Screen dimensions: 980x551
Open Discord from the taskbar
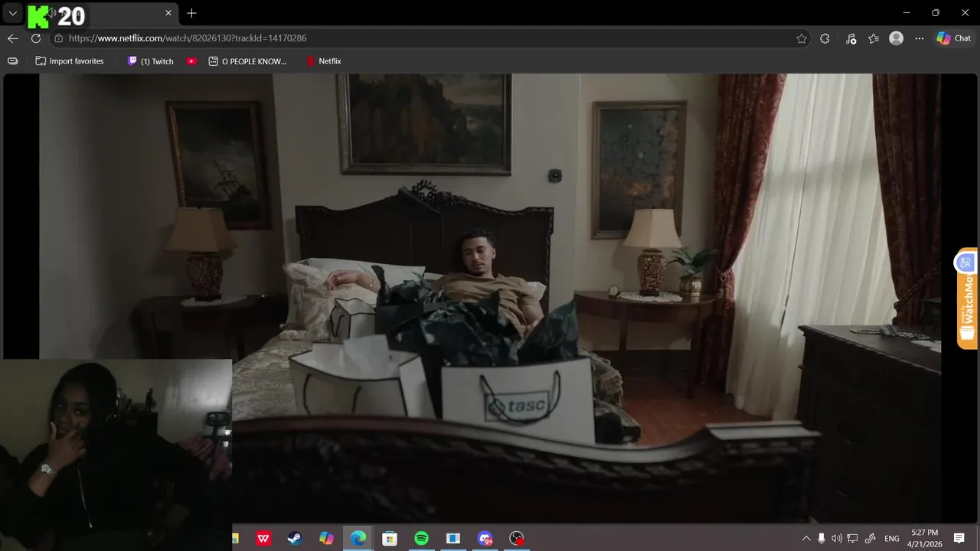(485, 539)
